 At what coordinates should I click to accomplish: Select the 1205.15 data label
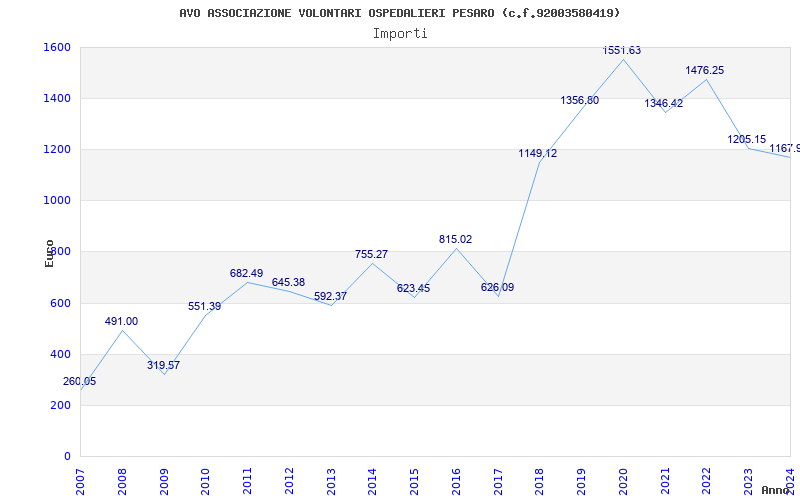pyautogui.click(x=747, y=139)
